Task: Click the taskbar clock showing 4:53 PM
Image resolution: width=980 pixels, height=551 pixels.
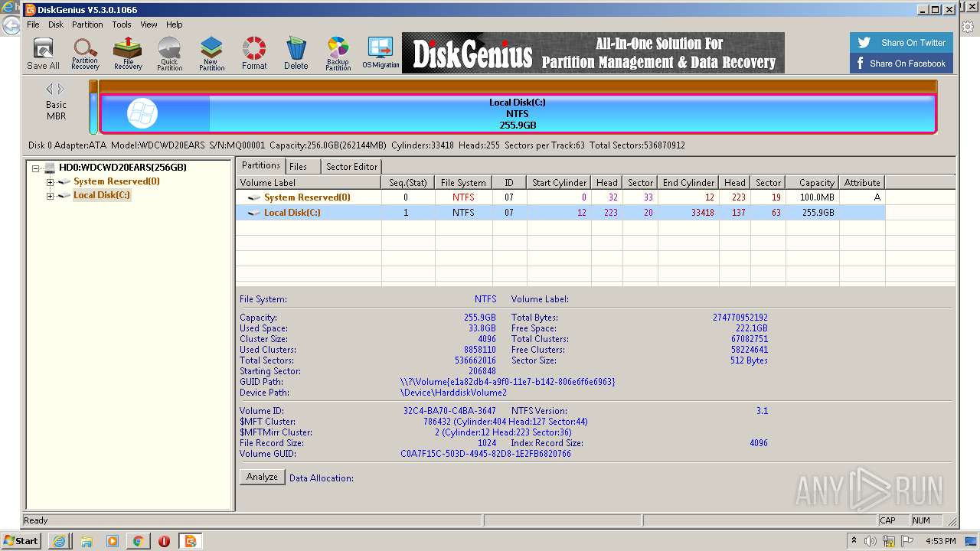Action: [x=940, y=541]
